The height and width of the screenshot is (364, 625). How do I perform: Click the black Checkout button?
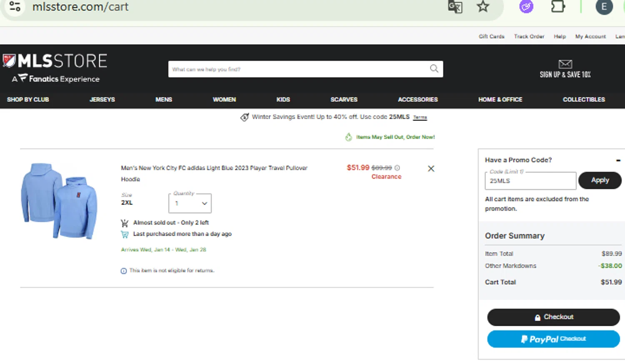(553, 317)
